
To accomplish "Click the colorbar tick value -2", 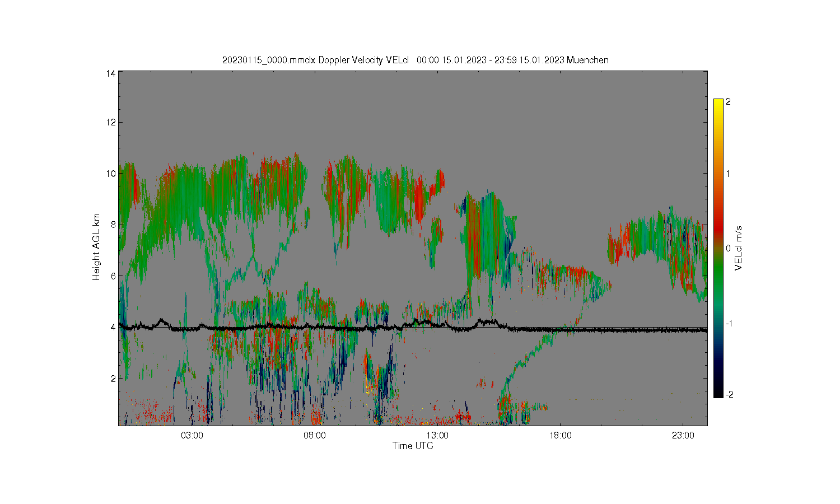I will 729,395.
